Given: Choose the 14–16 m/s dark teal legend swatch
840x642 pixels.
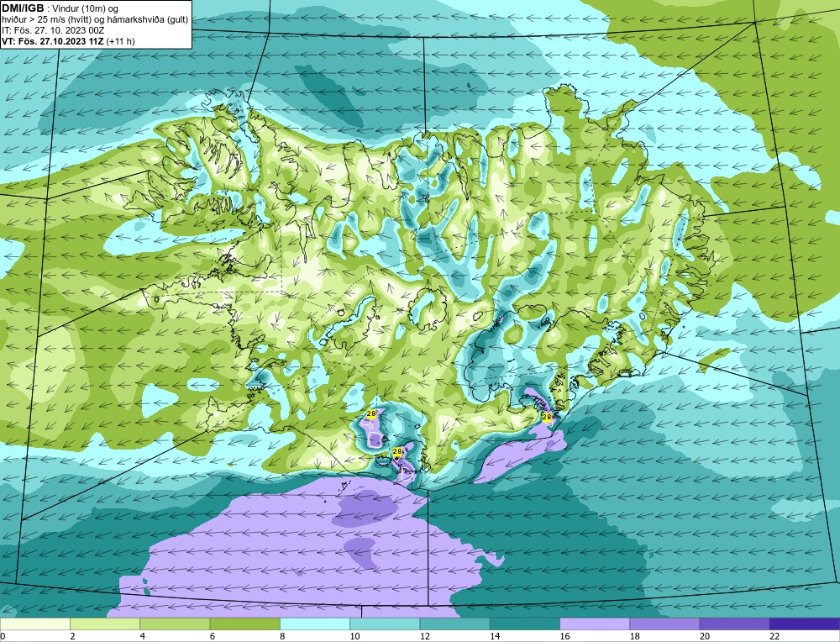Looking at the screenshot, I should 525,624.
